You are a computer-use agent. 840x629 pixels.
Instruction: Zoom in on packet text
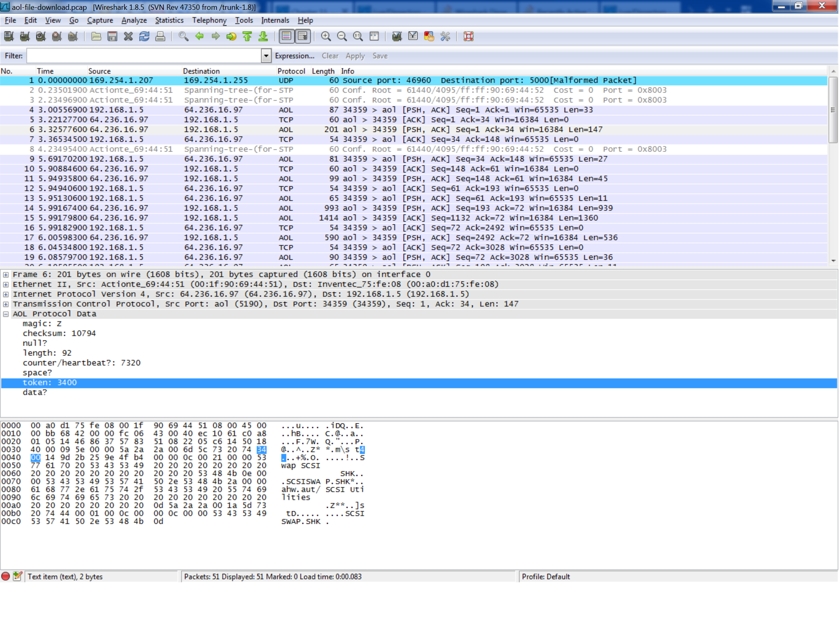pyautogui.click(x=326, y=36)
